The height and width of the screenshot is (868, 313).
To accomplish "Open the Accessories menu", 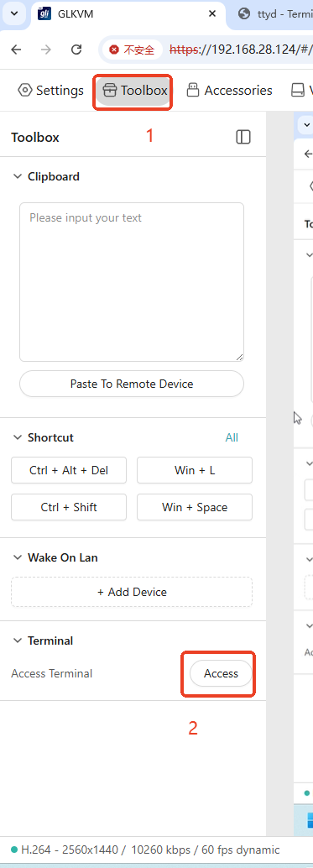I will click(x=229, y=90).
